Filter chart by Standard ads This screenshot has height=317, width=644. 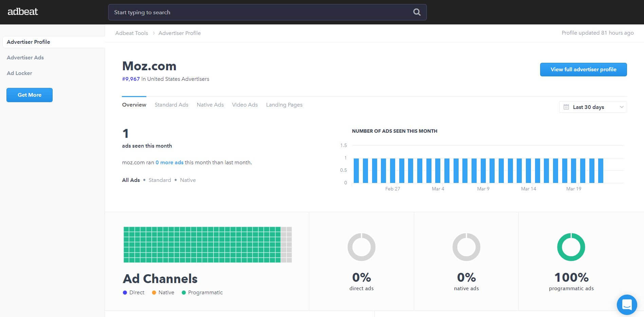click(x=160, y=180)
